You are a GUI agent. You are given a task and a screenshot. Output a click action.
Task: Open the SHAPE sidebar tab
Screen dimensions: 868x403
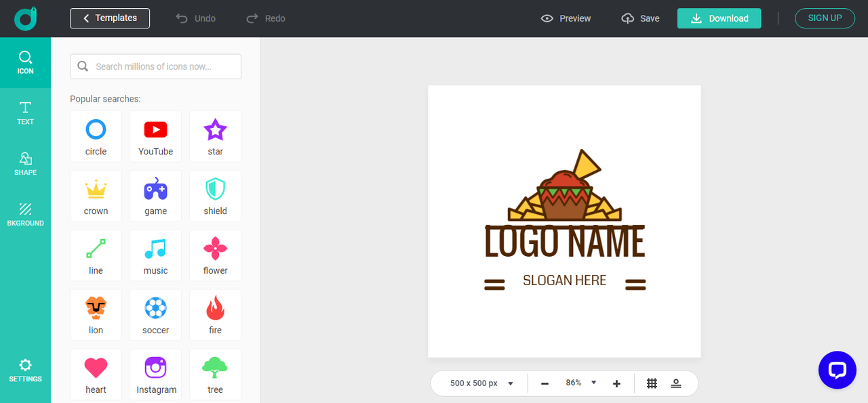(x=25, y=164)
